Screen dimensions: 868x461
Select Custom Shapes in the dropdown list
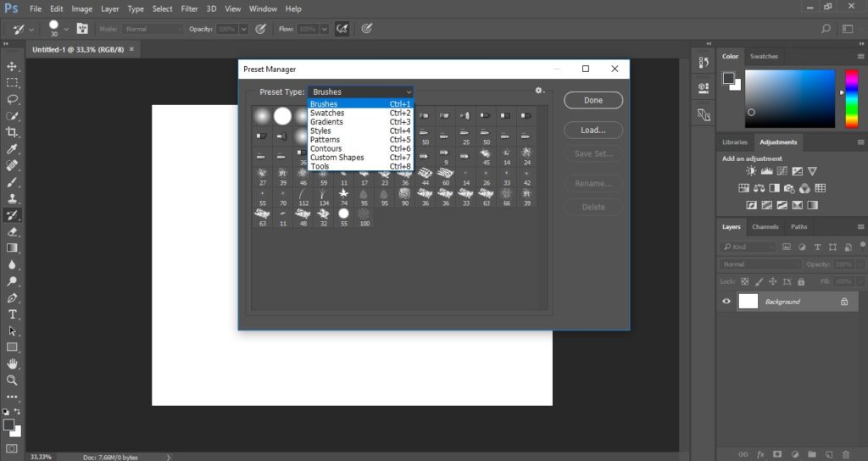point(337,158)
